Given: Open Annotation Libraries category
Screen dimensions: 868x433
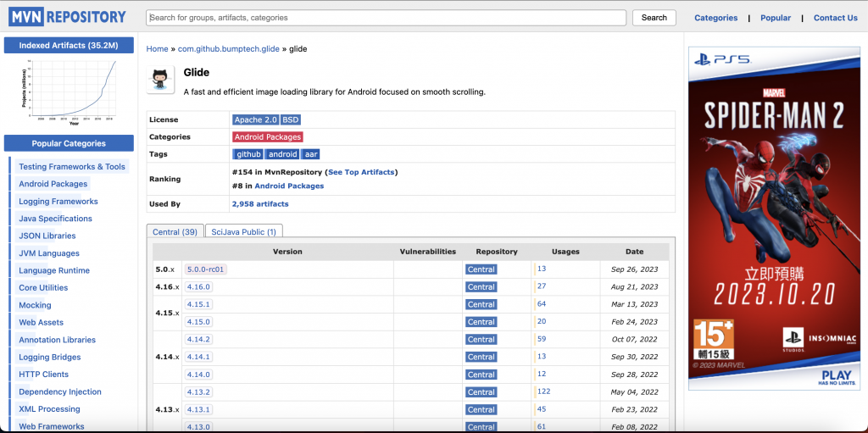Looking at the screenshot, I should point(57,340).
